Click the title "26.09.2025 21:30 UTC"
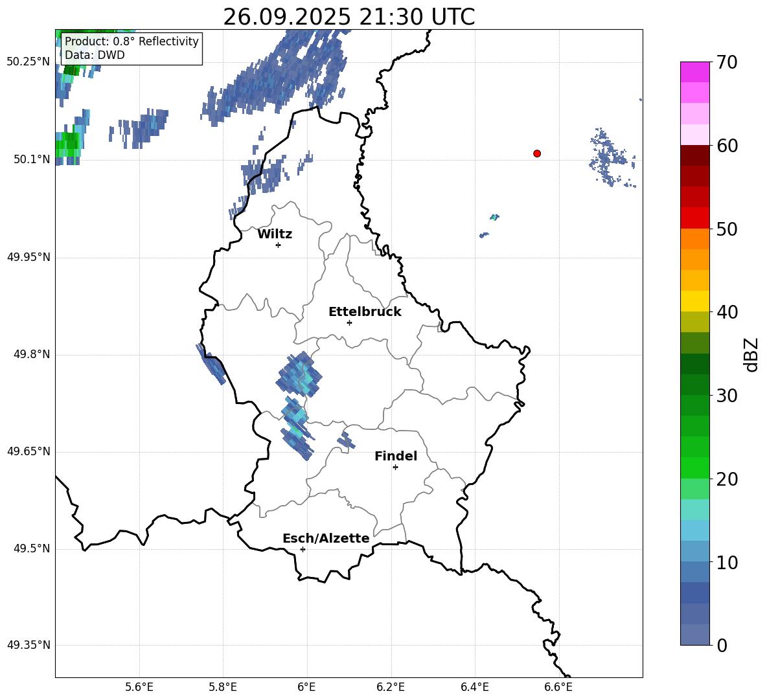Image resolution: width=767 pixels, height=700 pixels. pyautogui.click(x=349, y=17)
